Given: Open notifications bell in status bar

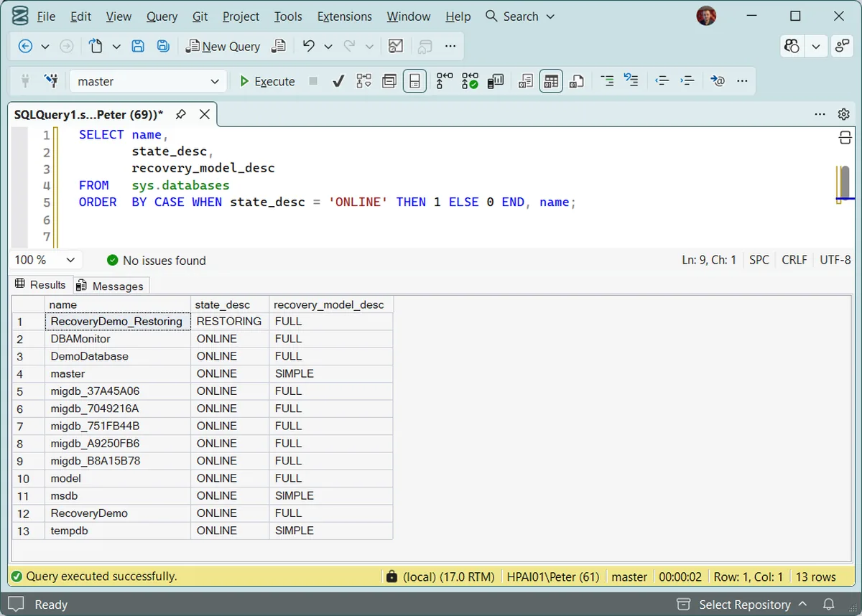Looking at the screenshot, I should click(x=828, y=605).
